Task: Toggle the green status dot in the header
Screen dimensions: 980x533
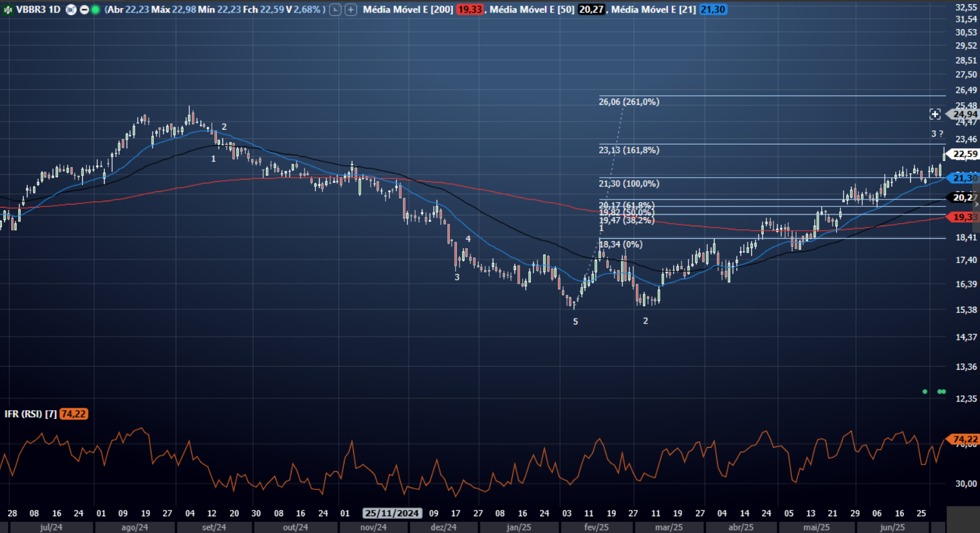Action: [x=95, y=9]
